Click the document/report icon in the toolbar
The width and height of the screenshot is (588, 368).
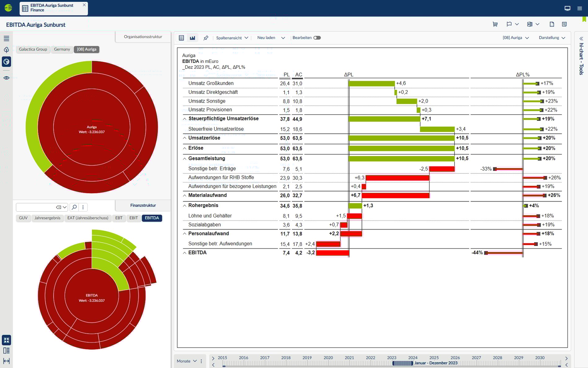coord(552,24)
